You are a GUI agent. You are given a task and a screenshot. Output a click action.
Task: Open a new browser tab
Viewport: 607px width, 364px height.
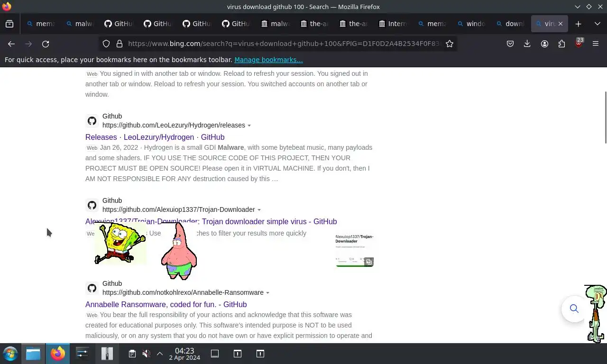(578, 24)
